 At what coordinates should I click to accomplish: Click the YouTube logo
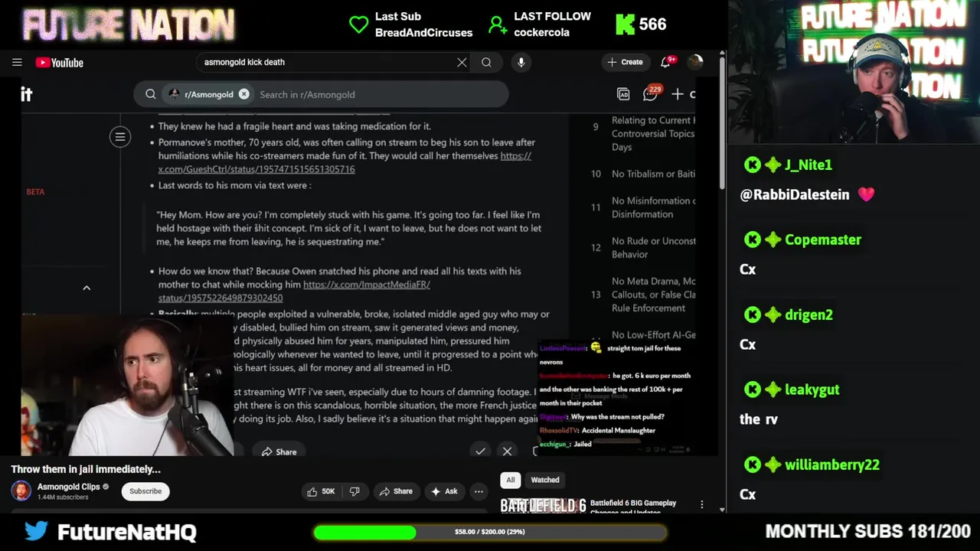tap(59, 63)
